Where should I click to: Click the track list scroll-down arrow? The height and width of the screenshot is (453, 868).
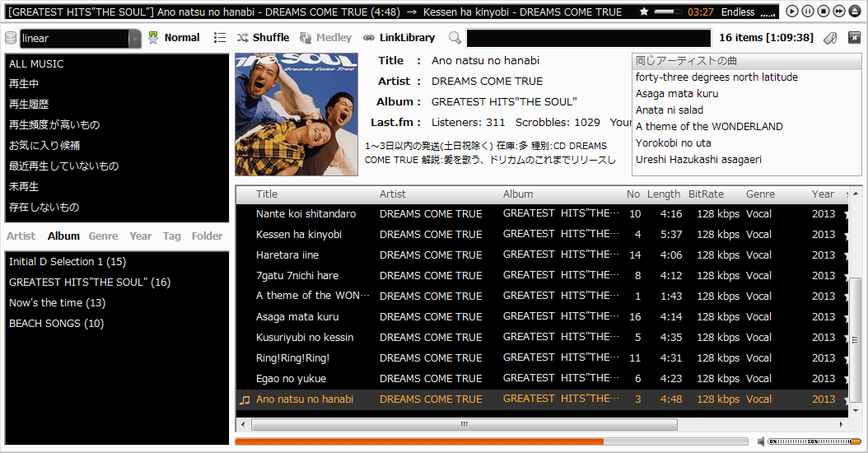click(x=856, y=411)
